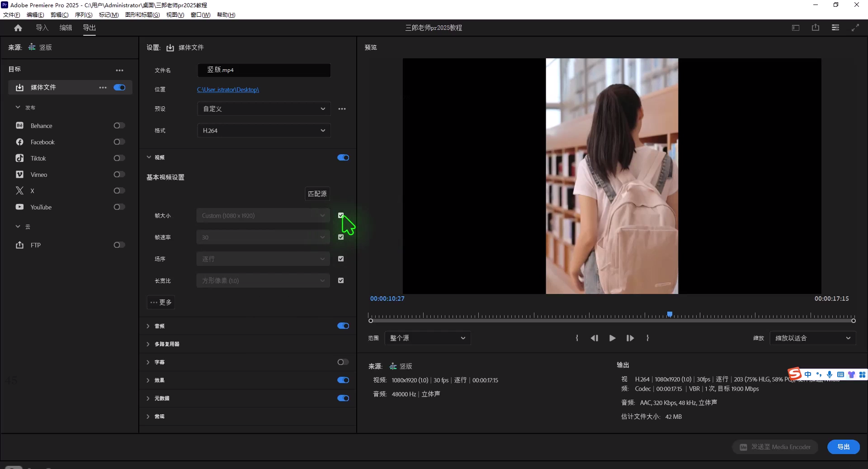The height and width of the screenshot is (469, 868).
Task: Uncheck match source for 场序
Action: (341, 259)
